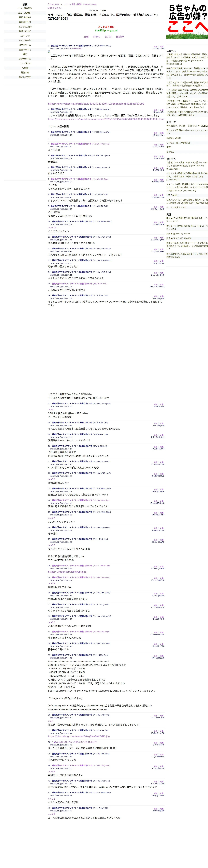
Task: Open ニュー速(嫌儲) board in left sidebar
Action: pos(25,8)
